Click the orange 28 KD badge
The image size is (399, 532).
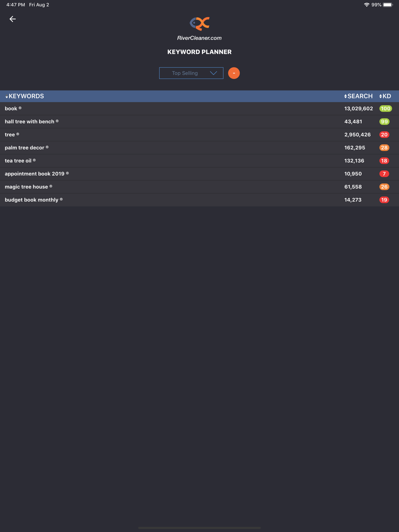click(x=384, y=148)
